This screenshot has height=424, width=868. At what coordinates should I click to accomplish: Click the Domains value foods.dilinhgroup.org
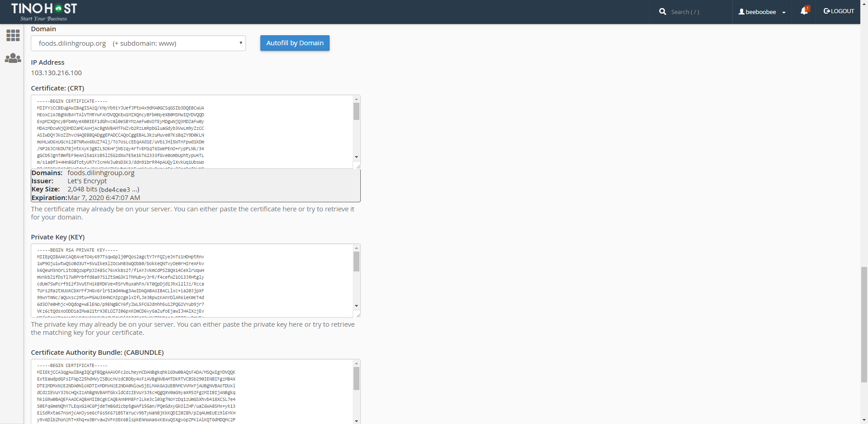coord(101,173)
